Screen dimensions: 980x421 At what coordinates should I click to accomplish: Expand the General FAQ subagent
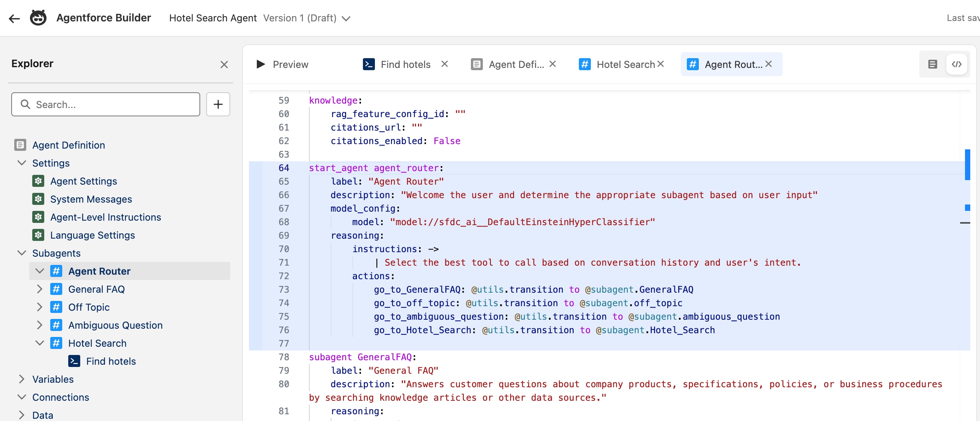[40, 289]
